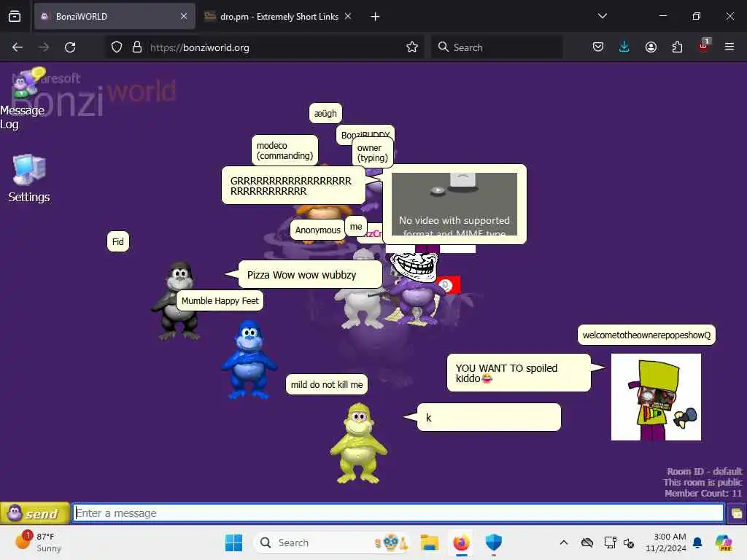
Task: Save page to Pocket
Action: (x=598, y=47)
